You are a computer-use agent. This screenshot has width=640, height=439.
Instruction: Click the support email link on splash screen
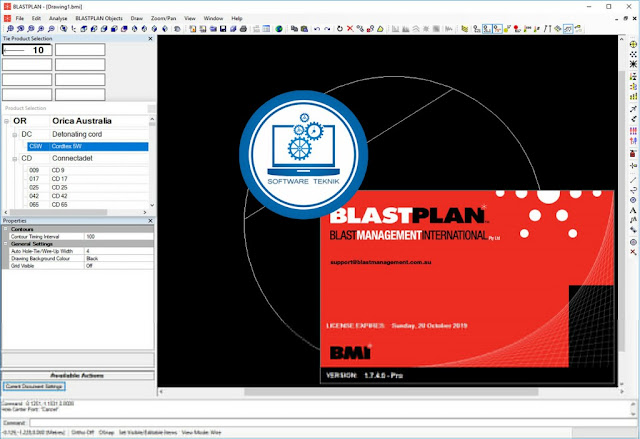(x=380, y=262)
